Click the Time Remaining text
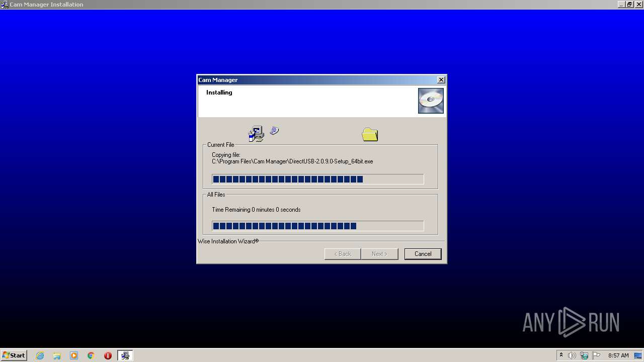 (x=256, y=210)
